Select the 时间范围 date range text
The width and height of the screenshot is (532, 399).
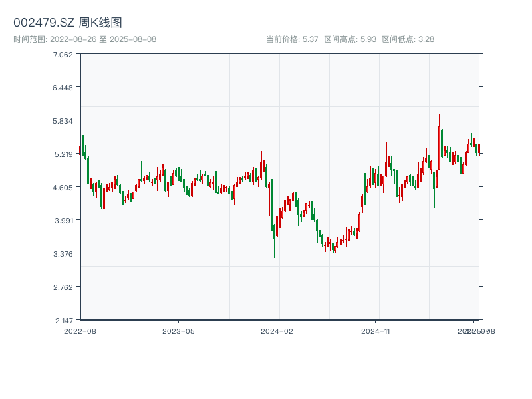(x=84, y=39)
